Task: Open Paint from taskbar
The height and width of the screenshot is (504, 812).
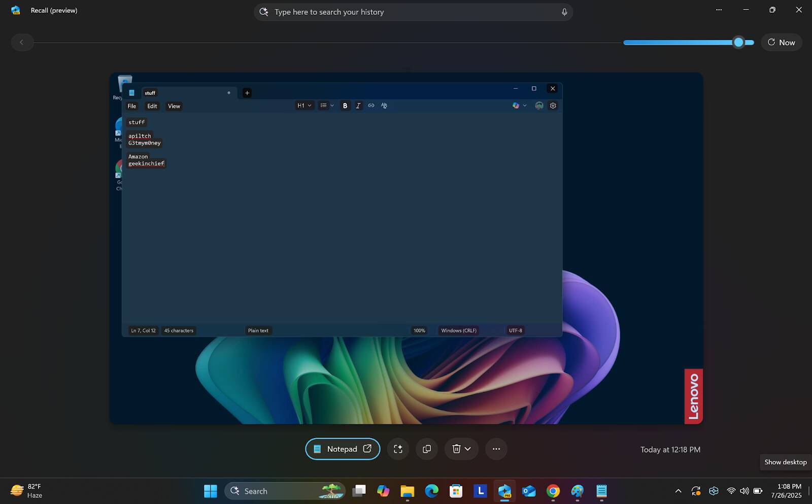Action: [x=578, y=491]
